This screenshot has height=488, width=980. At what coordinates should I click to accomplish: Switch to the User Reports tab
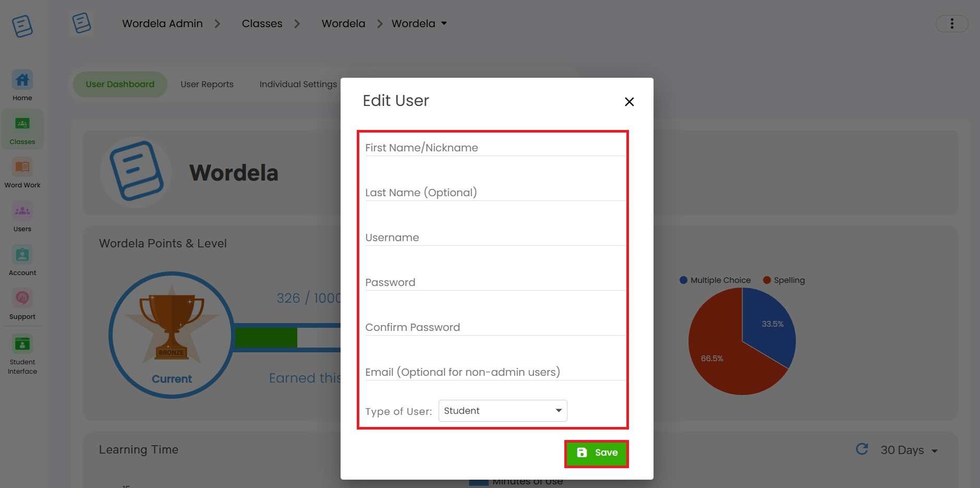pos(207,85)
